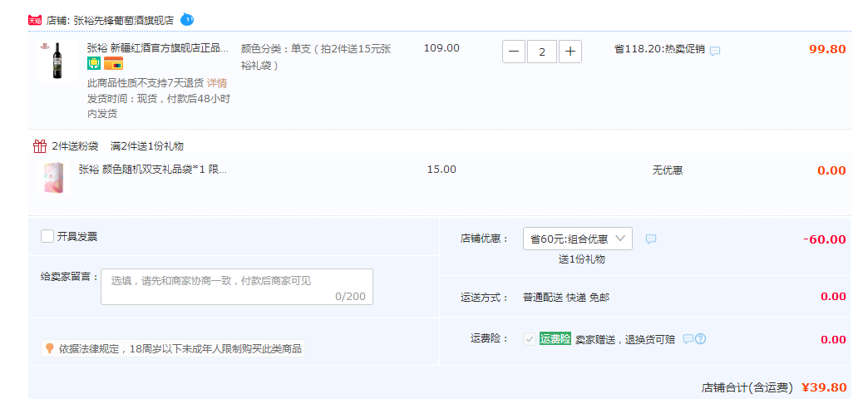Open gift item title 张裕 颜色随机双支礼品袋
Image resolution: width=868 pixels, height=399 pixels.
(153, 170)
